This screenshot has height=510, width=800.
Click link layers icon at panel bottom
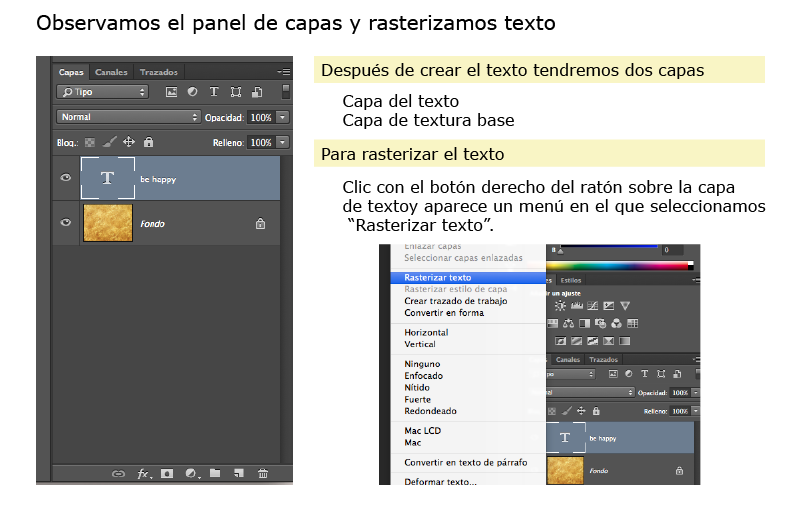click(x=118, y=474)
